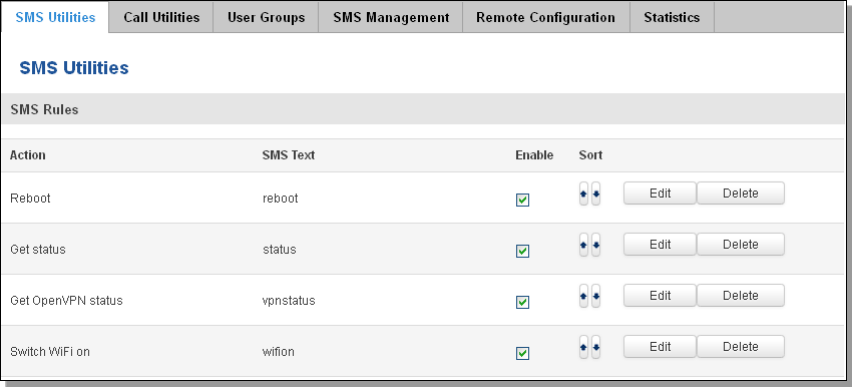Open the Remote Configuration tab

546,17
